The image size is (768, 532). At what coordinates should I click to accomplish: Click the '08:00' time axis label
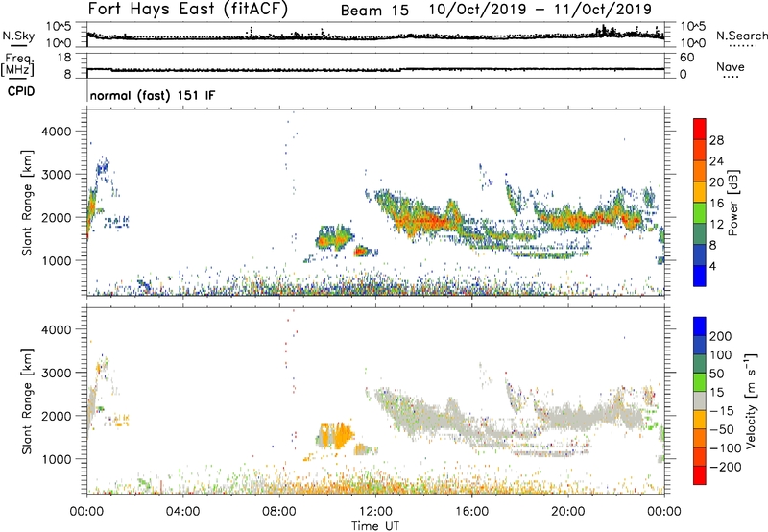279,512
